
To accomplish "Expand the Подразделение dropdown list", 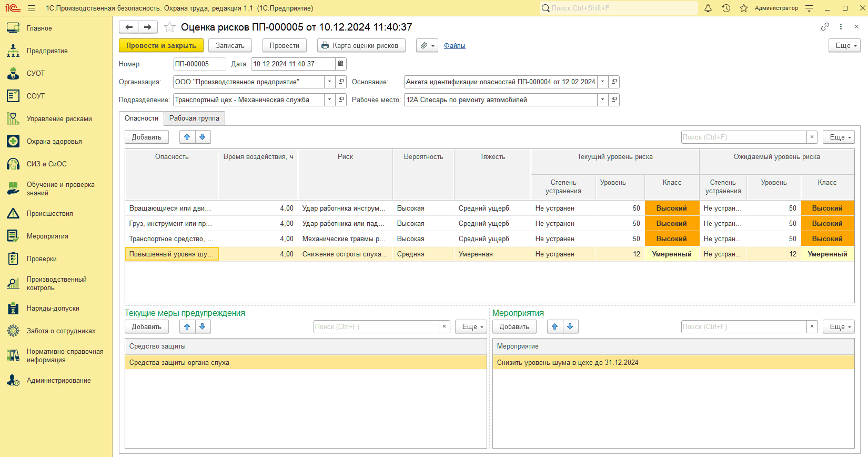I will tap(330, 100).
